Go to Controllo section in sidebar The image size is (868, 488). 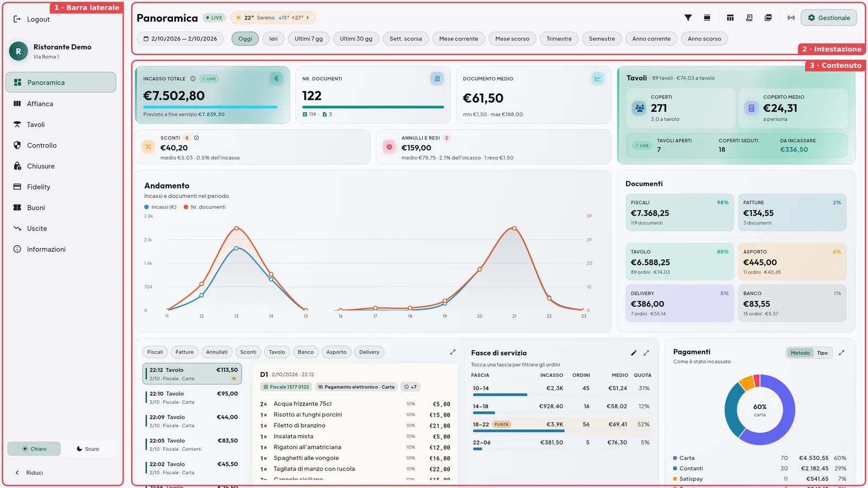pyautogui.click(x=61, y=145)
